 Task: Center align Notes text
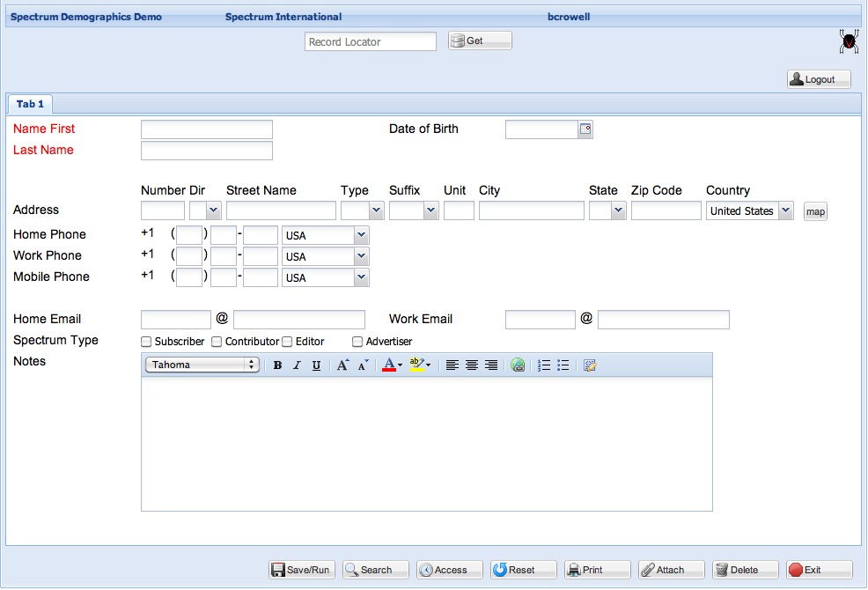point(472,365)
